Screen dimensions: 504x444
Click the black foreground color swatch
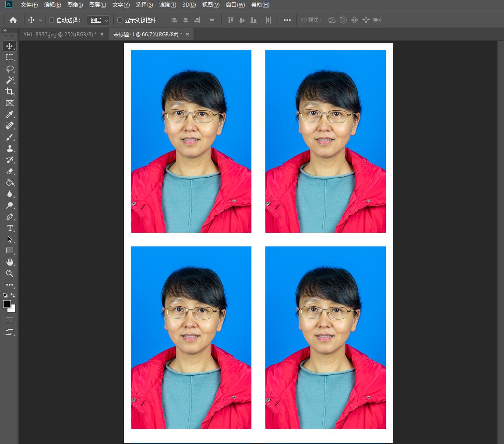(x=7, y=304)
